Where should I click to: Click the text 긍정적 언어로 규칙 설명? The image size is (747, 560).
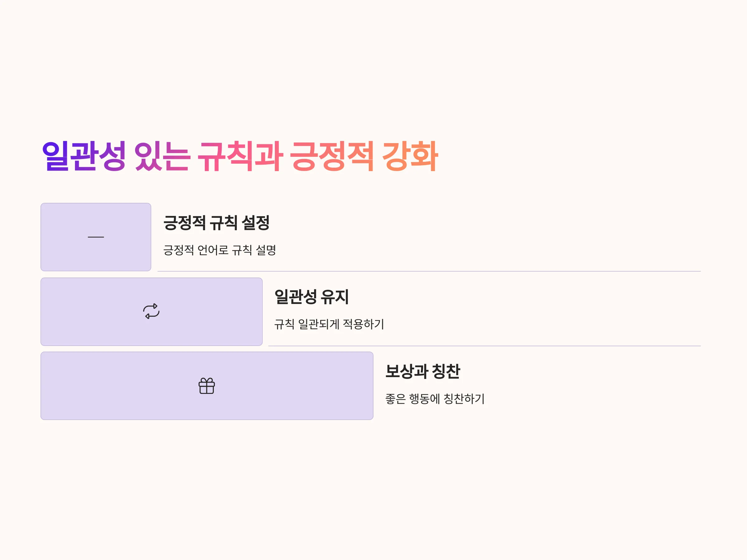(x=220, y=250)
